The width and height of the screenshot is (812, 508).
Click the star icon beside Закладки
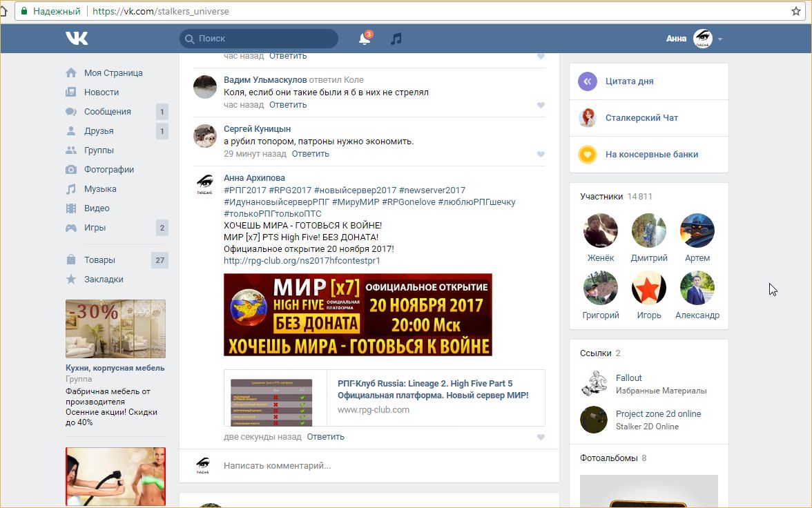tap(72, 279)
